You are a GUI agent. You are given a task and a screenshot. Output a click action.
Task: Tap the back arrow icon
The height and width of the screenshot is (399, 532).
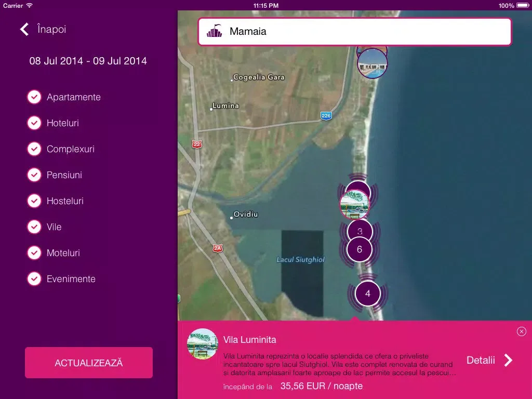point(24,29)
